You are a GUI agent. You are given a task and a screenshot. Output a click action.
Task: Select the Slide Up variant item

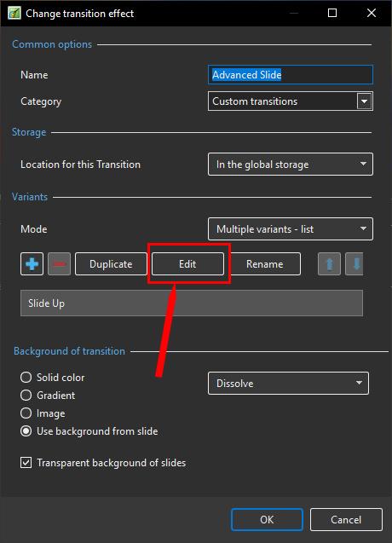pyautogui.click(x=192, y=303)
